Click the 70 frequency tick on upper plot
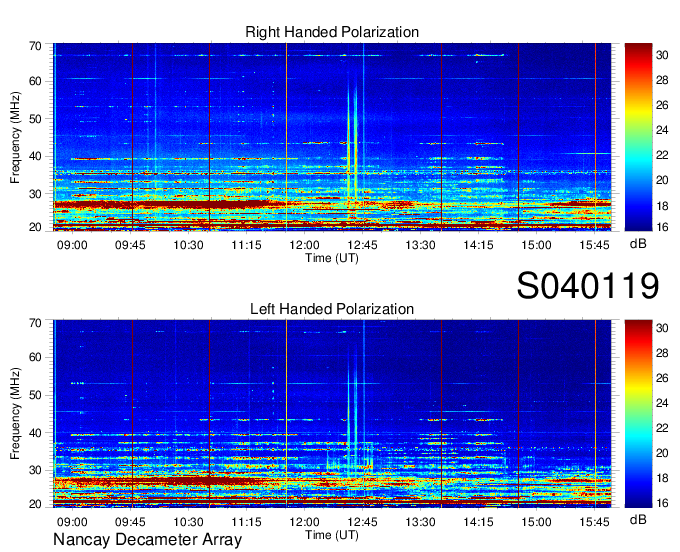Image resolution: width=680 pixels, height=552 pixels. (x=35, y=46)
